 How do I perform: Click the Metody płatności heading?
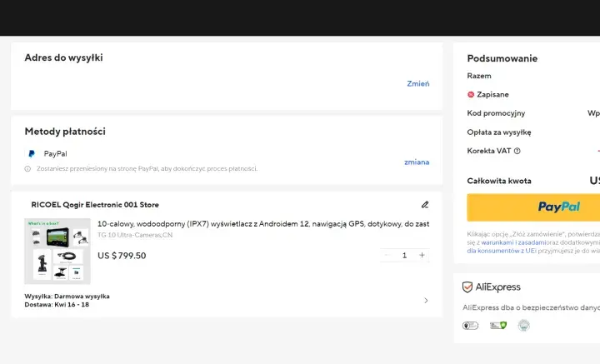[x=65, y=132]
